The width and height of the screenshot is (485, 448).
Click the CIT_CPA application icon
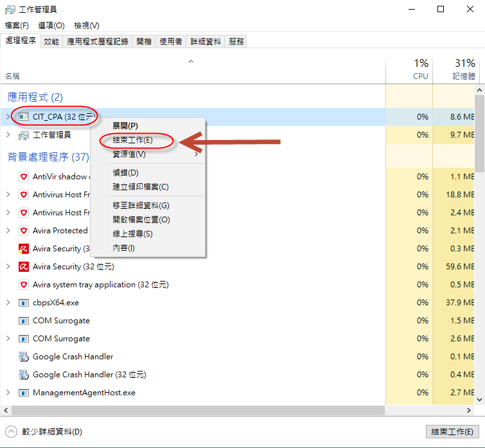tap(24, 117)
